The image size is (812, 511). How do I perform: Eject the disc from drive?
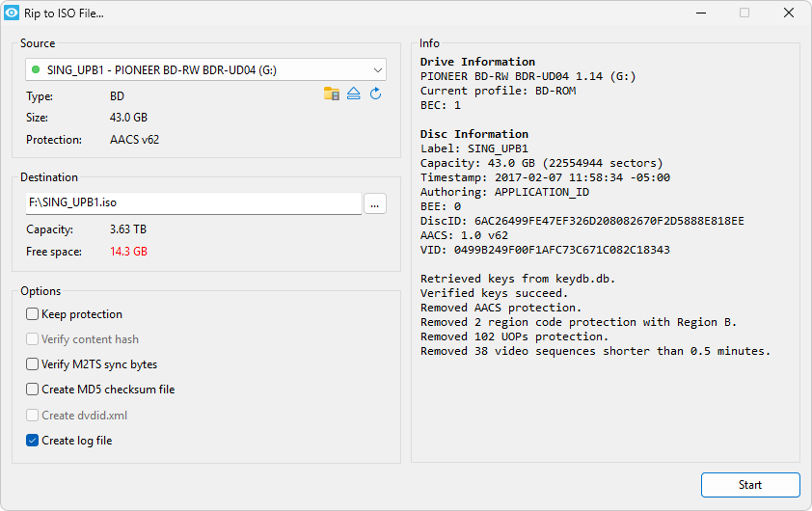pos(354,94)
